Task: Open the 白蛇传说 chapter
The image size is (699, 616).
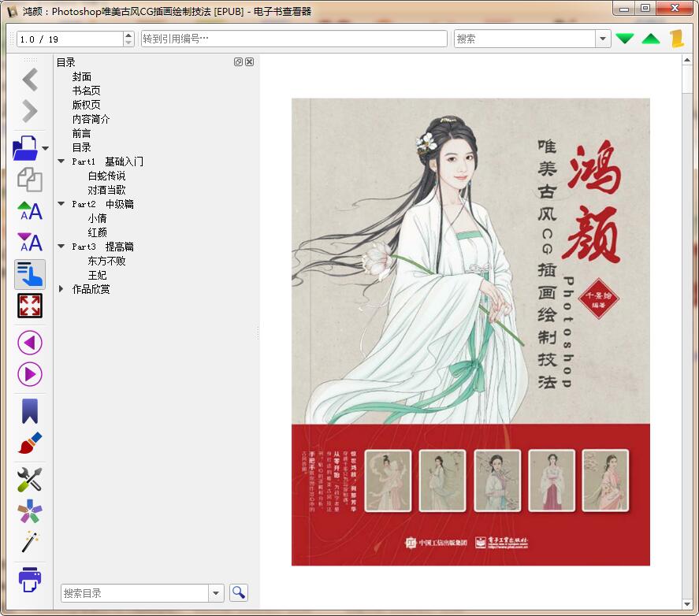Action: tap(106, 176)
